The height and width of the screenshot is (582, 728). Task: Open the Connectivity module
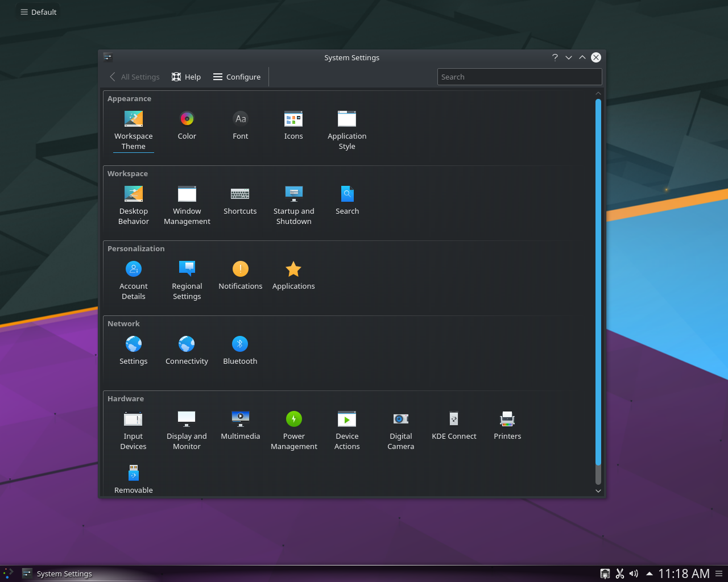click(x=187, y=351)
